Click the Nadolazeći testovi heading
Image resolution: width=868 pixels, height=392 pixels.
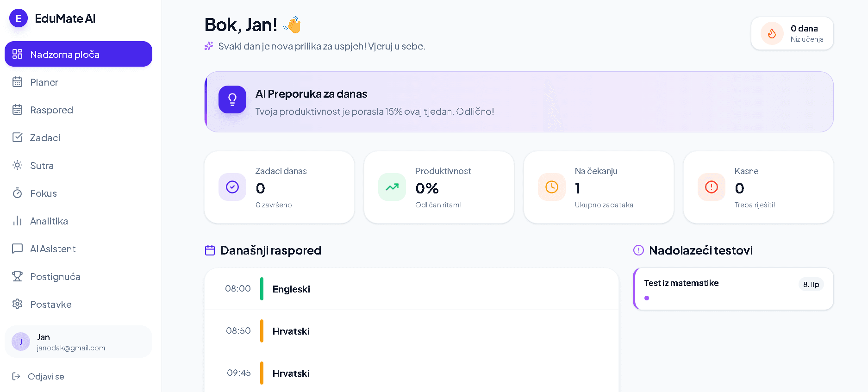701,250
